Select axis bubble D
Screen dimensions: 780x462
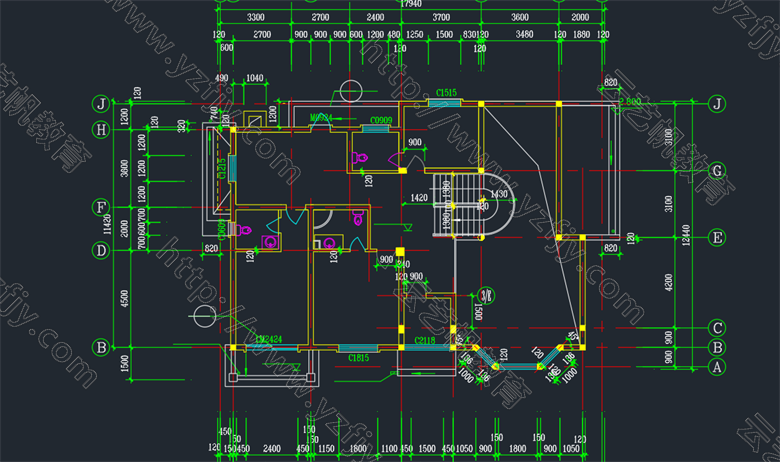tap(101, 250)
